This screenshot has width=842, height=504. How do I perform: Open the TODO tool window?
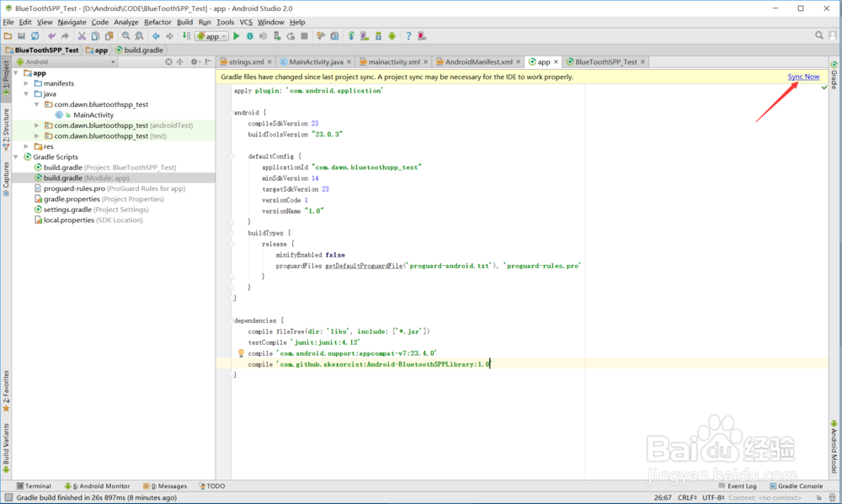coord(211,485)
